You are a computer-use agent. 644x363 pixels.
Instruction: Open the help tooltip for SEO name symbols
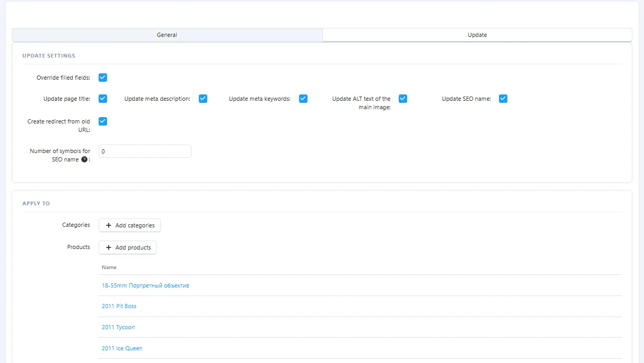coord(84,159)
